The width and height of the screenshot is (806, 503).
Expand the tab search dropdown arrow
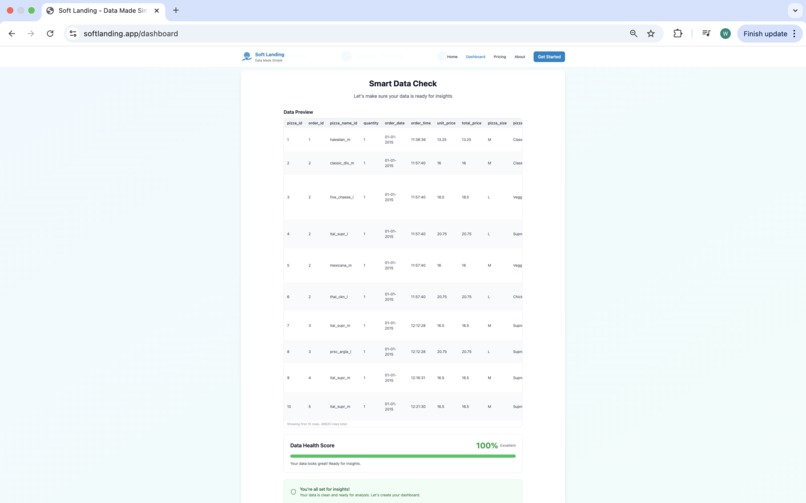point(795,10)
